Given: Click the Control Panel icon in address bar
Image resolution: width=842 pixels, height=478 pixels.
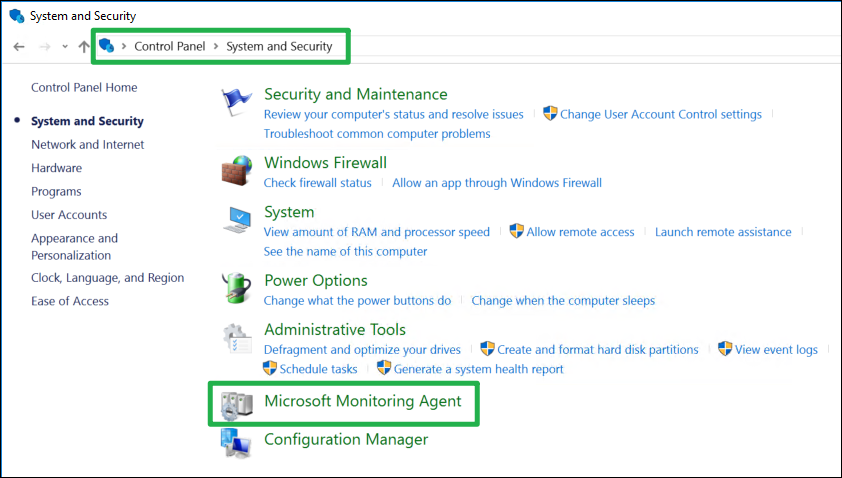Looking at the screenshot, I should click(107, 46).
